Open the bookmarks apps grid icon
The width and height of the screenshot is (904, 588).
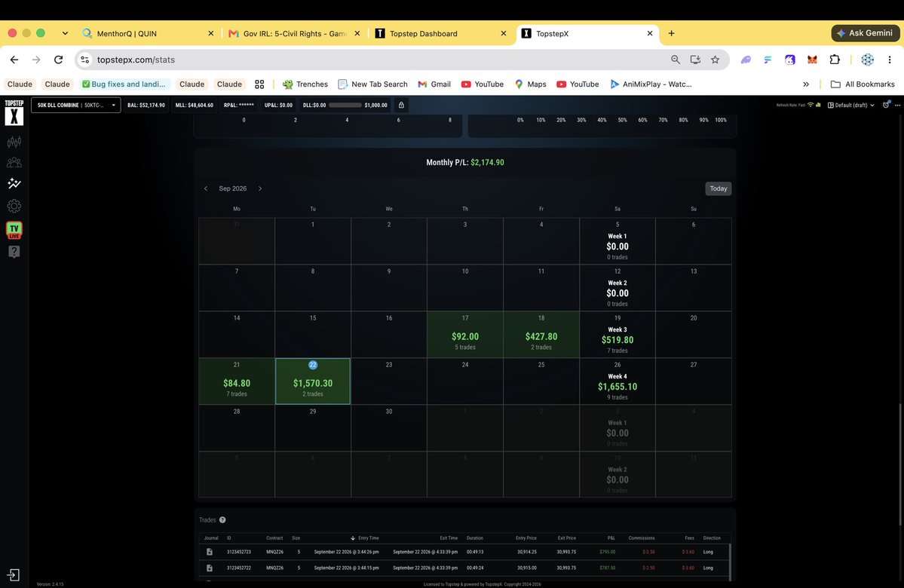[259, 84]
